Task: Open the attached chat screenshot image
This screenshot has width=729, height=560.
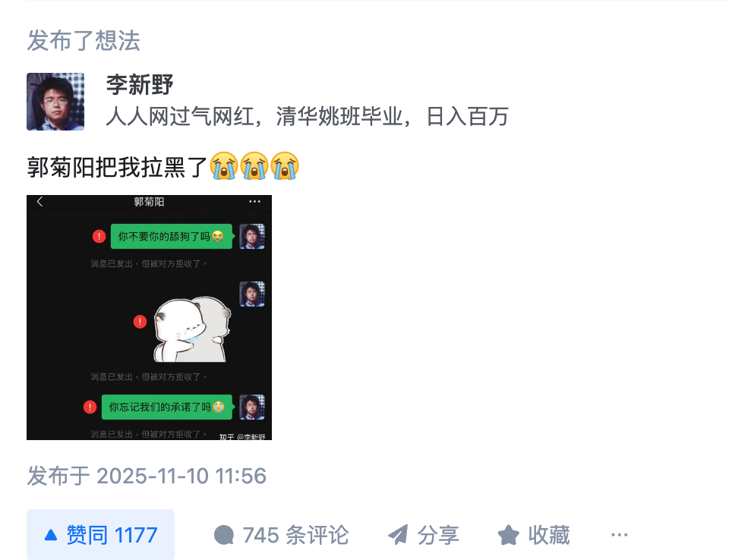Action: pos(150,317)
